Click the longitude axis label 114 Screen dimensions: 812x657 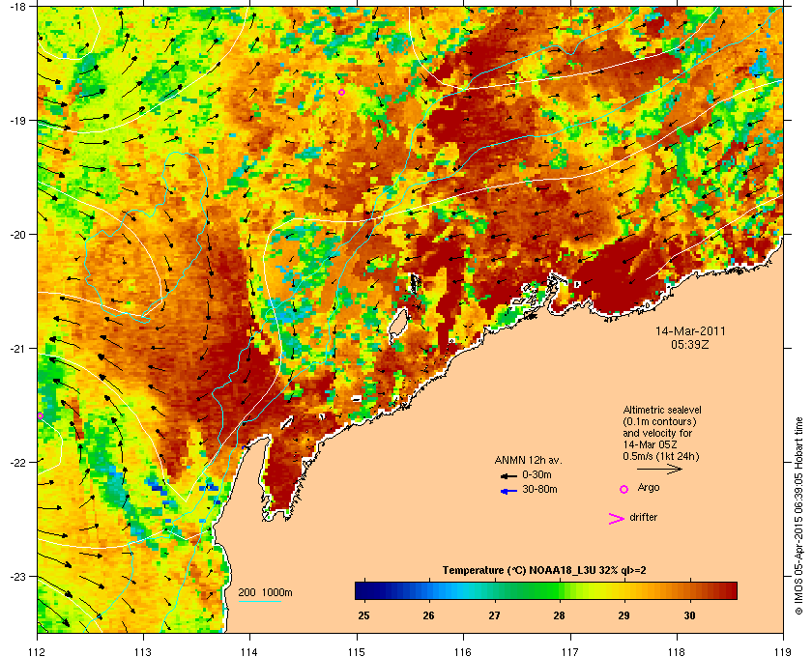249,651
